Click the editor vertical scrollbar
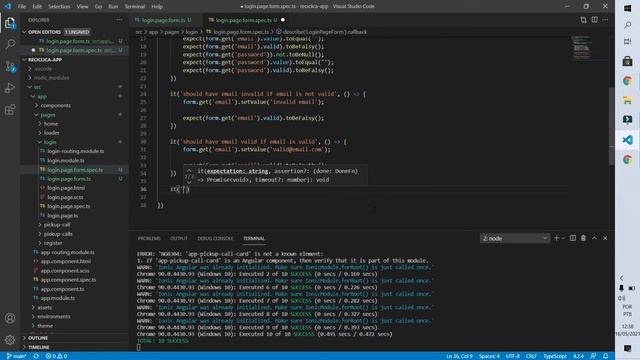Screen dimensions: 640x360 (611, 127)
